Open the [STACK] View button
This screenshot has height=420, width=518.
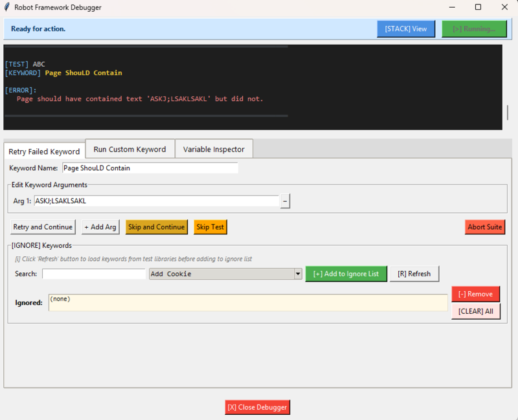point(406,28)
